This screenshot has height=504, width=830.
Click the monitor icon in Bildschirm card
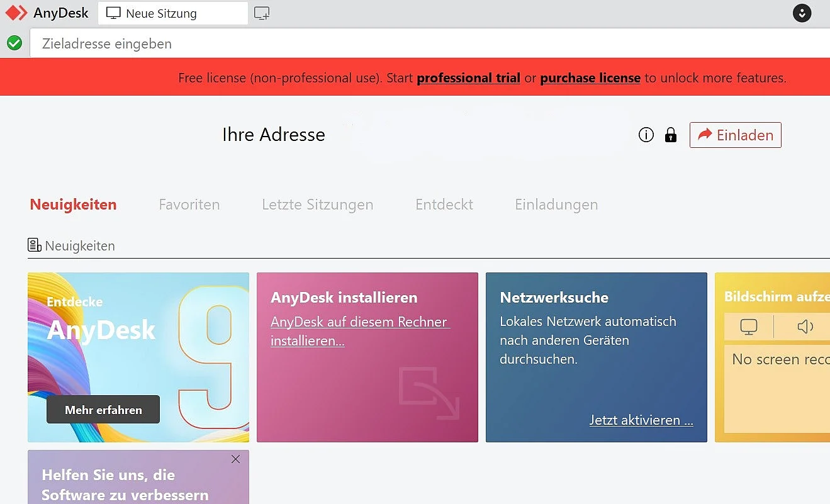pyautogui.click(x=749, y=327)
